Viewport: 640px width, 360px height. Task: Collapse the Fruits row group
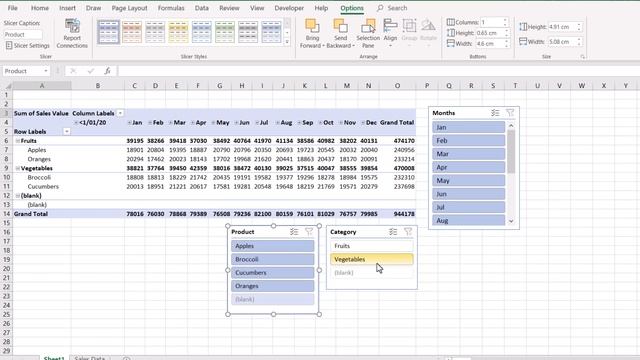coord(18,141)
